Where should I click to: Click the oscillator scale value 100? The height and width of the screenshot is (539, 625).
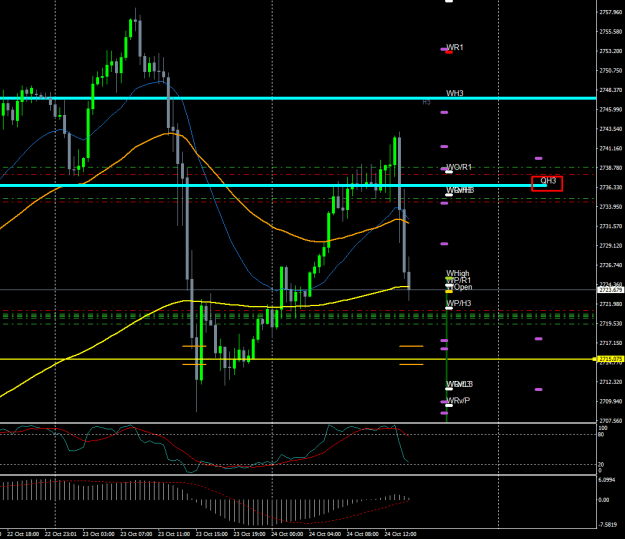pos(603,428)
